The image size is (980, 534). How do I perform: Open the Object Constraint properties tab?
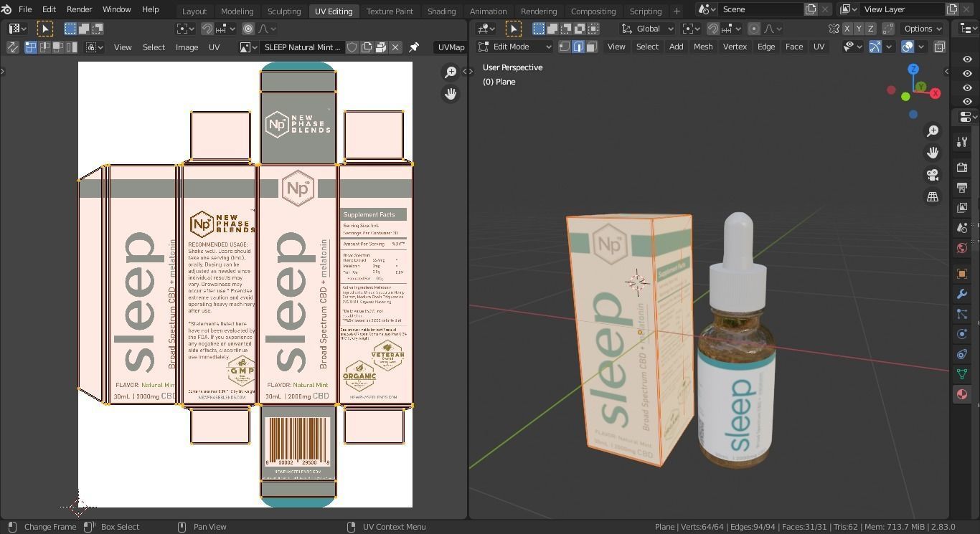962,354
